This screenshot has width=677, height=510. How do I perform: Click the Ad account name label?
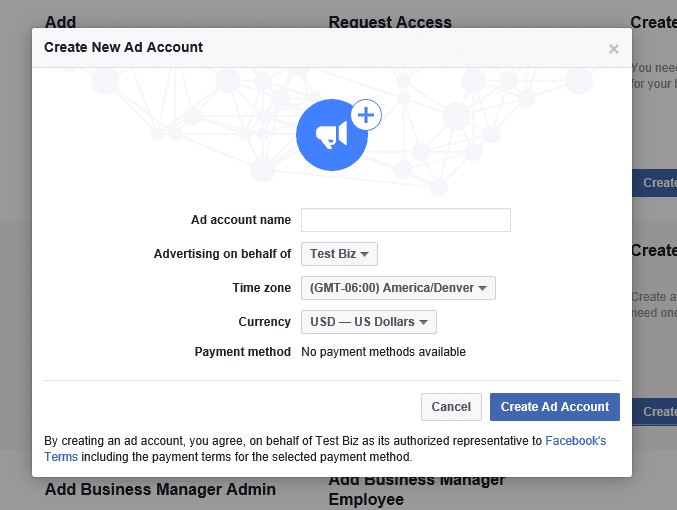[241, 220]
